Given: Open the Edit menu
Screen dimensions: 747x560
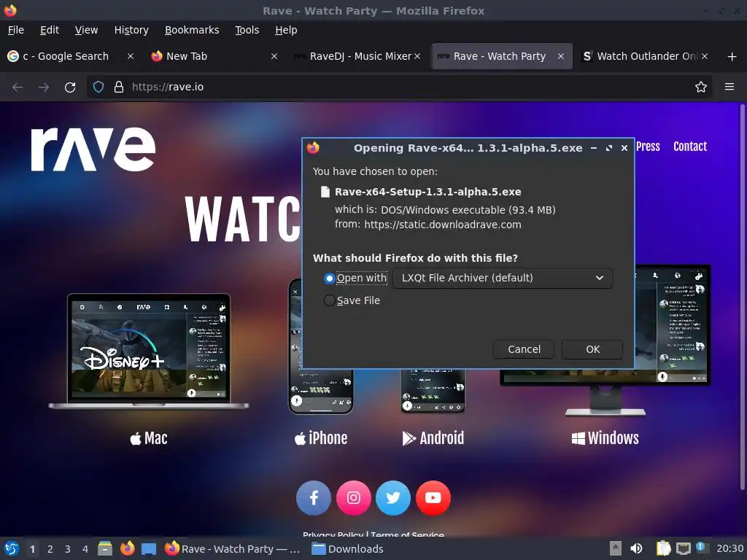Looking at the screenshot, I should (x=50, y=30).
